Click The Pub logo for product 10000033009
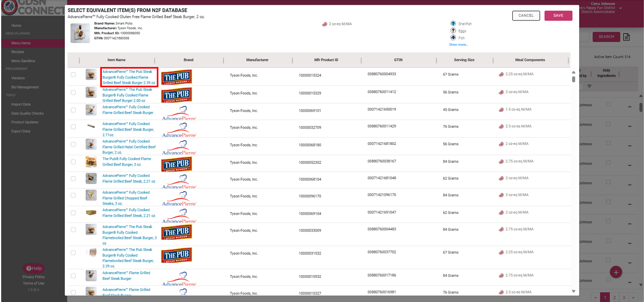The width and height of the screenshot is (644, 302). click(177, 232)
